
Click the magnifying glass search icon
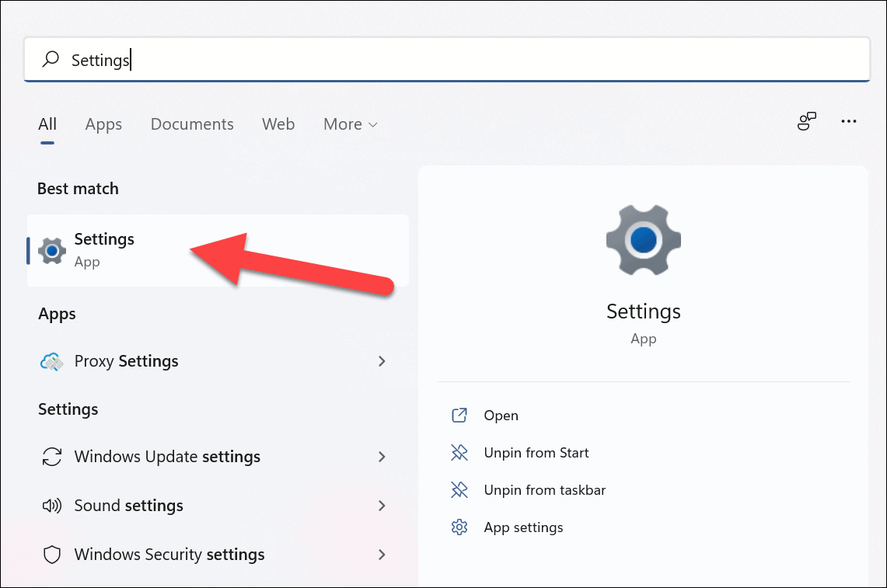pos(50,58)
